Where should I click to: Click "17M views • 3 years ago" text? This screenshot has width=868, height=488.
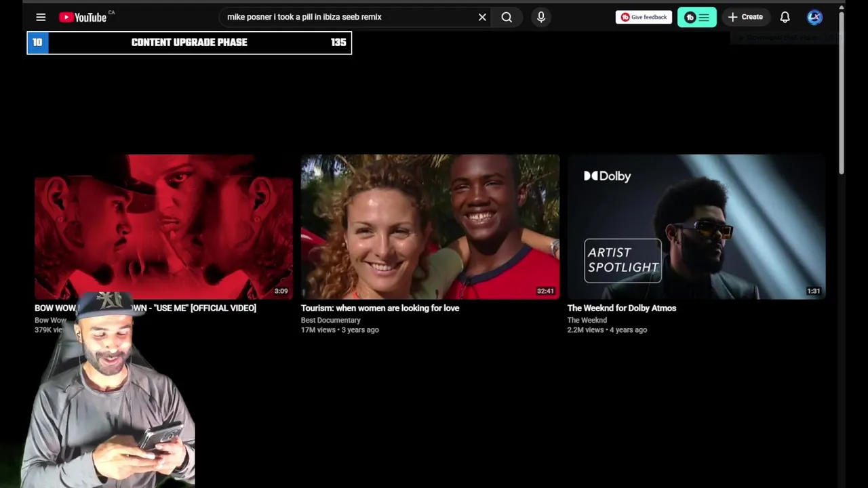tap(340, 329)
